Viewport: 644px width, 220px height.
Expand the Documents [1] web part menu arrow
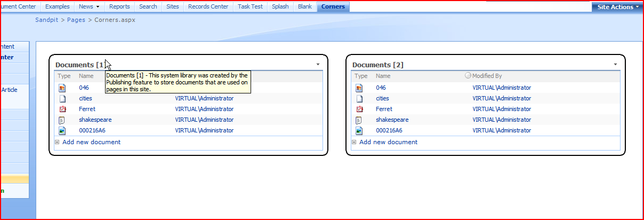pos(318,65)
